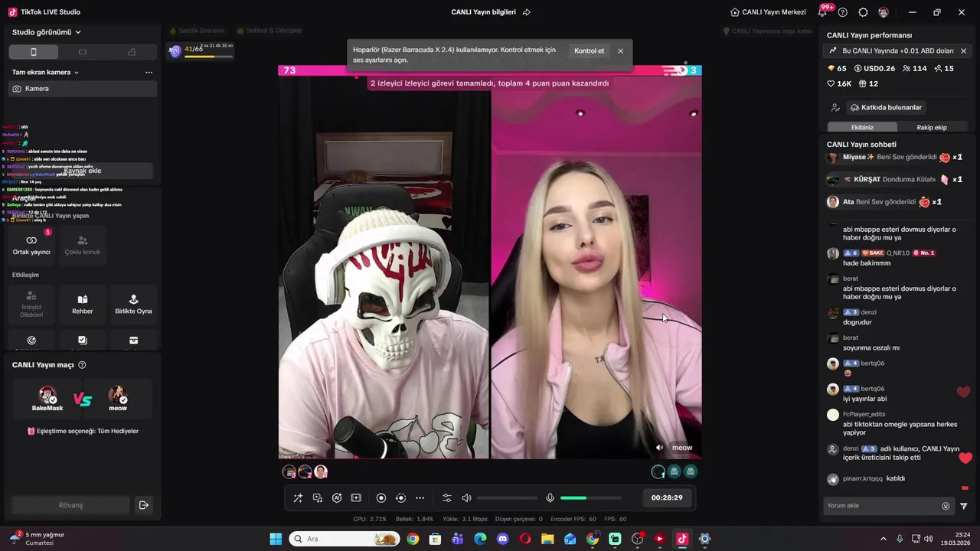Screen dimensions: 980x551
Task: Open notifications bell with 99+ badge
Action: coord(823,12)
